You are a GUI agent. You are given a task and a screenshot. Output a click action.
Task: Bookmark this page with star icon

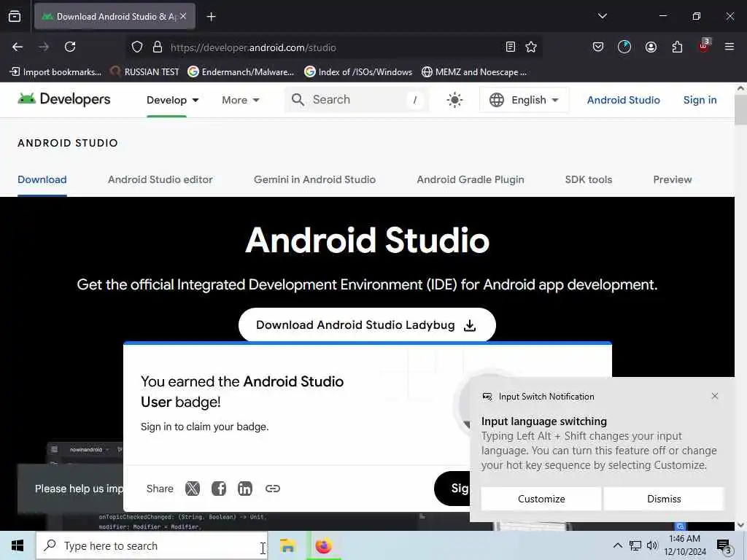click(531, 47)
